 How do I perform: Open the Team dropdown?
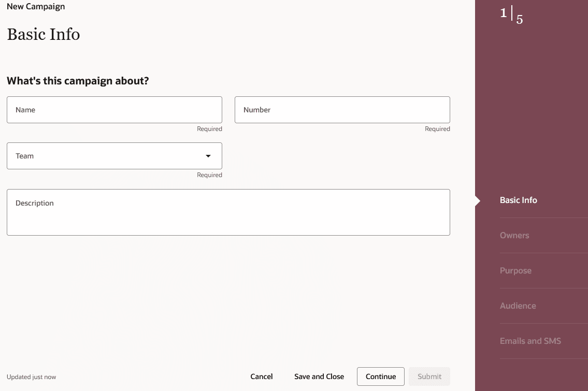114,156
